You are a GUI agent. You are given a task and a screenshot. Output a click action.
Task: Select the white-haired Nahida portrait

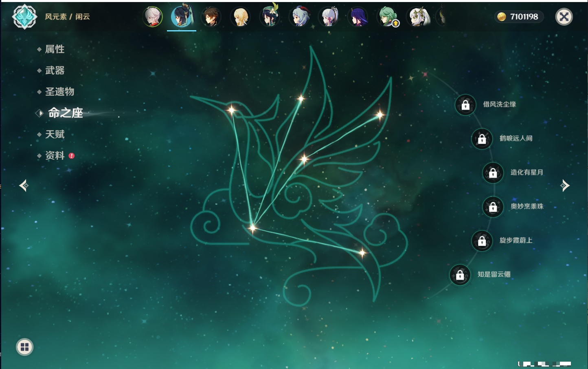pyautogui.click(x=418, y=17)
